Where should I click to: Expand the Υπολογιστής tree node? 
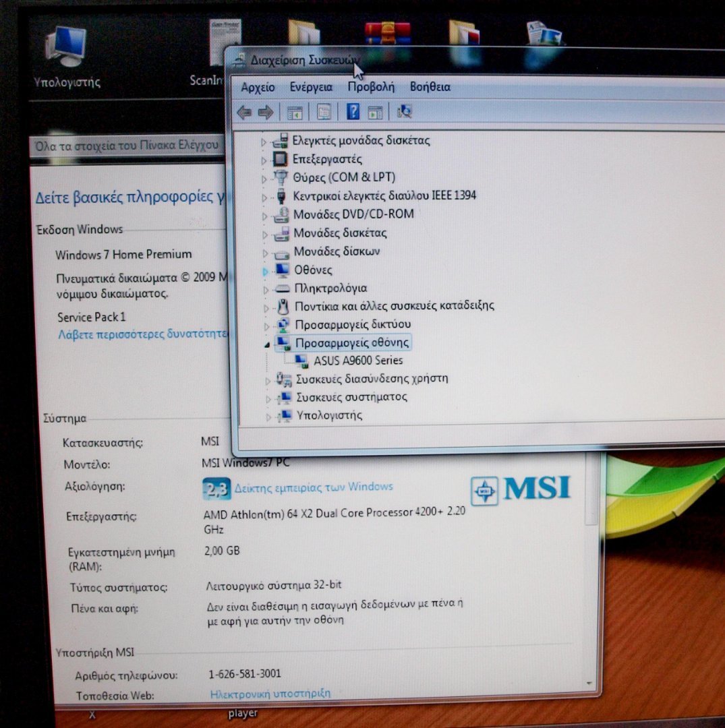pyautogui.click(x=268, y=417)
